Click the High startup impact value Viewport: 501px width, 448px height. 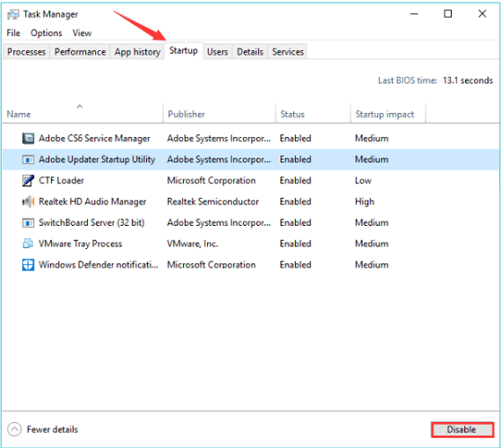[365, 202]
